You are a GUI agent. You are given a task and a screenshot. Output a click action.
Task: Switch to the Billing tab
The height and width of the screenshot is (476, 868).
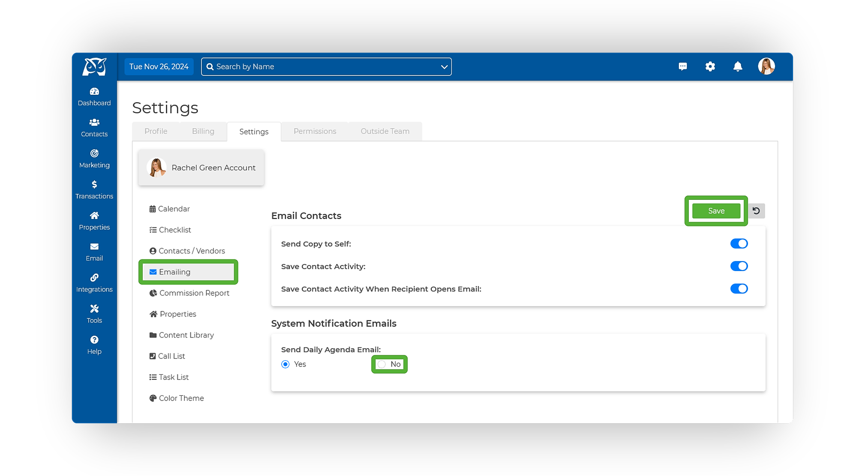203,131
